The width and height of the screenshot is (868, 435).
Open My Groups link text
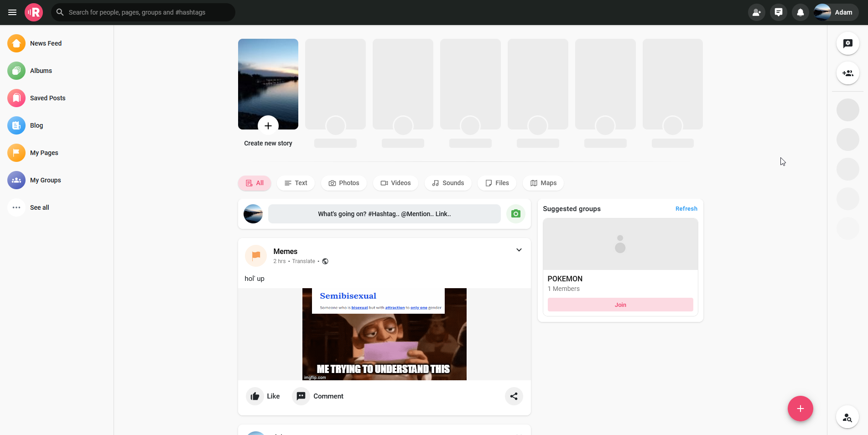click(x=46, y=180)
